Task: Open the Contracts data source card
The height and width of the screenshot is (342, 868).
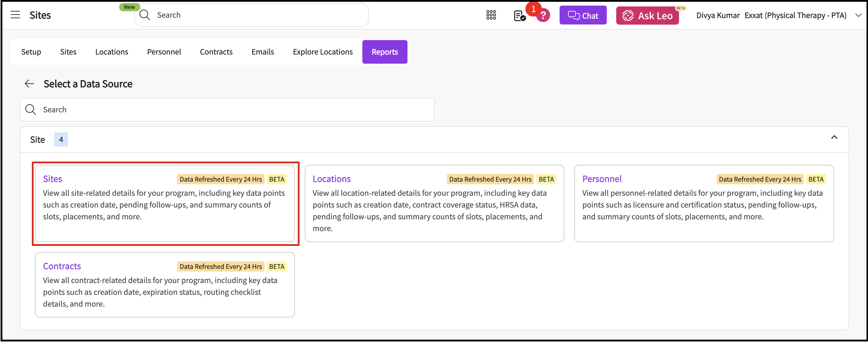Action: pyautogui.click(x=165, y=285)
